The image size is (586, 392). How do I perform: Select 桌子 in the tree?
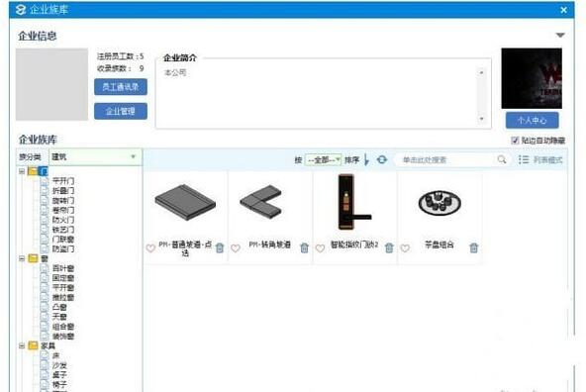[59, 375]
